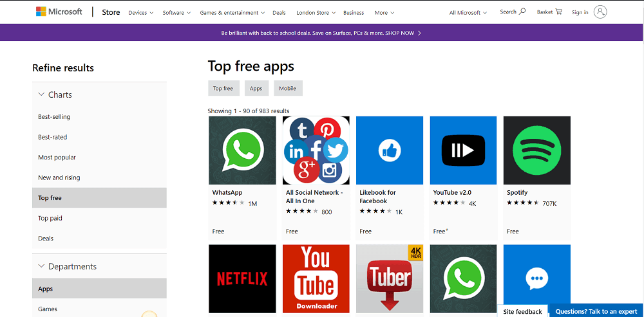This screenshot has height=317, width=644.
Task: Select the Apps department
Action: tap(99, 289)
